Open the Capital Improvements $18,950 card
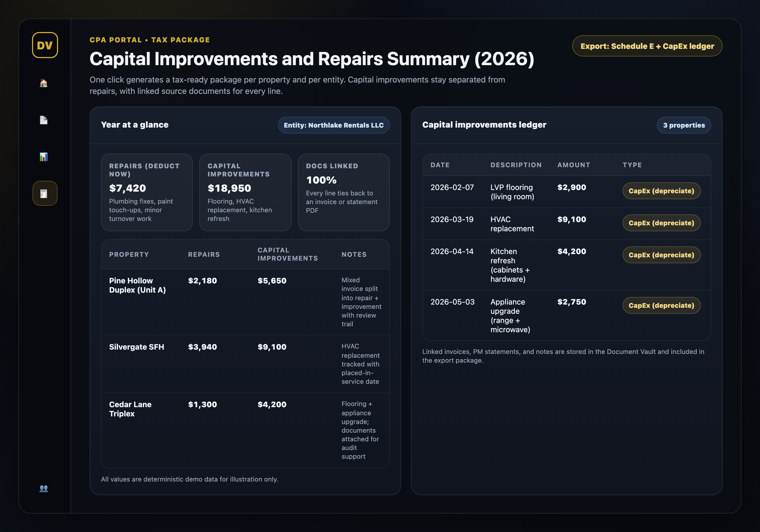Screen dimensions: 760x532 [x=245, y=192]
